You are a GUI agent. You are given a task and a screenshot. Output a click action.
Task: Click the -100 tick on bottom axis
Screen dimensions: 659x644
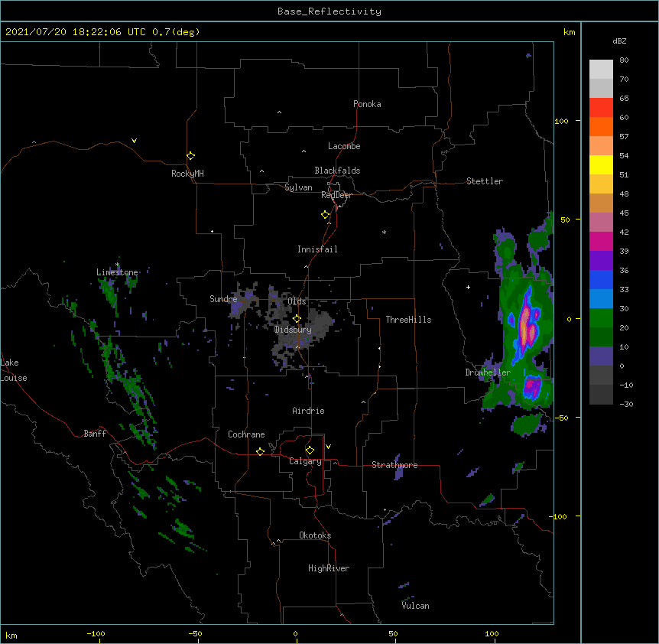coord(96,633)
